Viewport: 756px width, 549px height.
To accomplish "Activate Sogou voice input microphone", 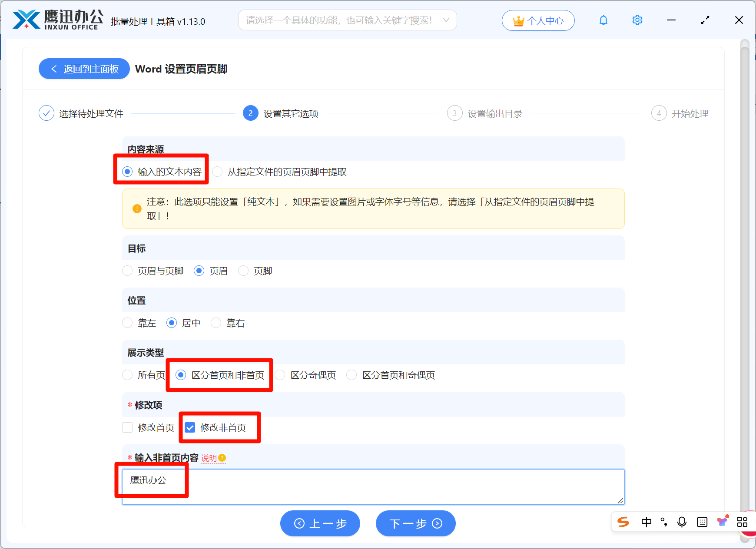I will (x=681, y=522).
